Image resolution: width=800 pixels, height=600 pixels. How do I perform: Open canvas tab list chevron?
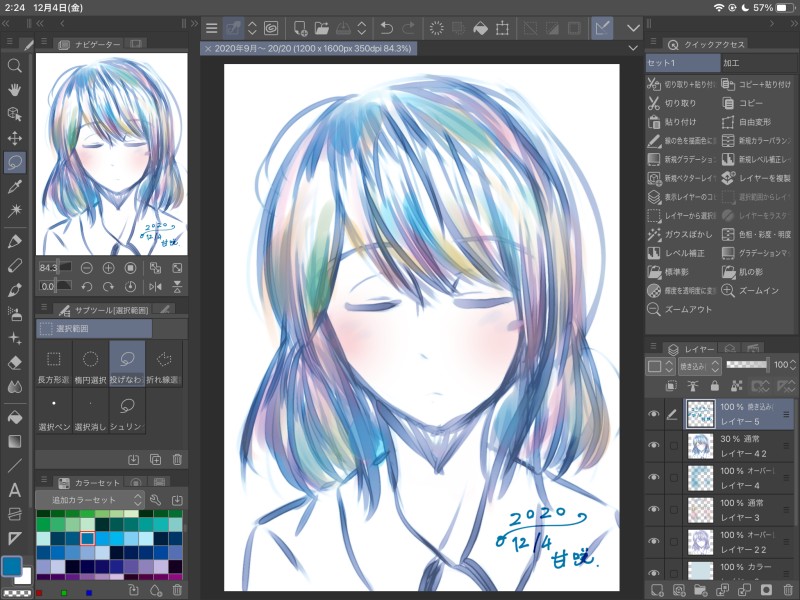(x=633, y=47)
